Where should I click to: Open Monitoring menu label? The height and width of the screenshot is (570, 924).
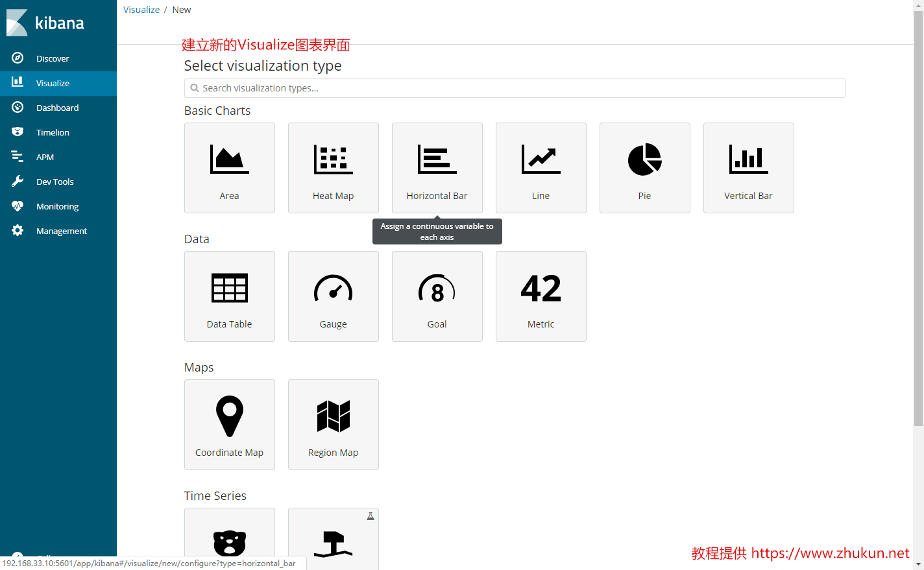(57, 206)
